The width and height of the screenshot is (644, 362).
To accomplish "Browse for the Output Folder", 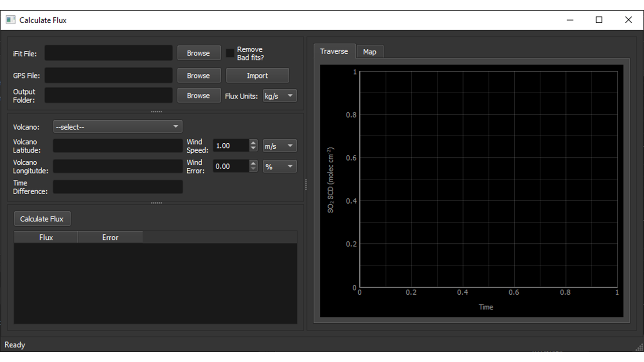I will [x=199, y=96].
